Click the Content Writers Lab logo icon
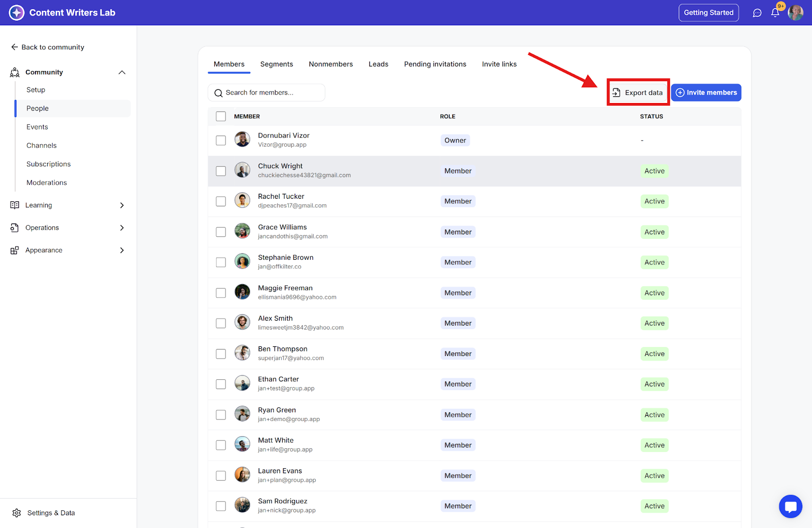The image size is (812, 528). 17,13
